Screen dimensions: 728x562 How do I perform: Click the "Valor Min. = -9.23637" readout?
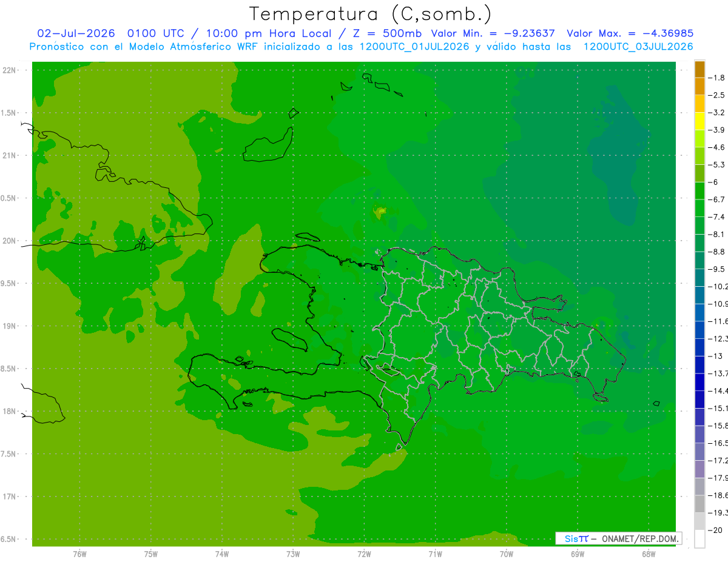click(x=493, y=33)
